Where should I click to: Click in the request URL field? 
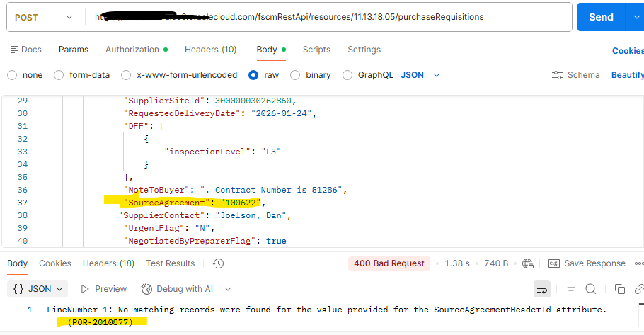coord(328,17)
